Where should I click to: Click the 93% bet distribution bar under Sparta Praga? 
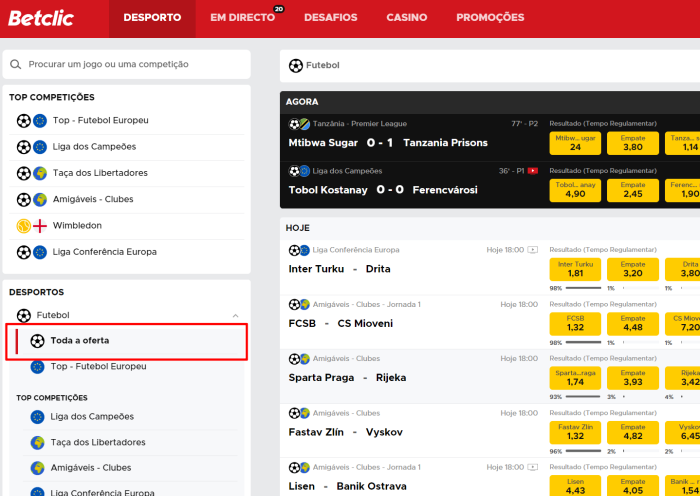[x=583, y=397]
